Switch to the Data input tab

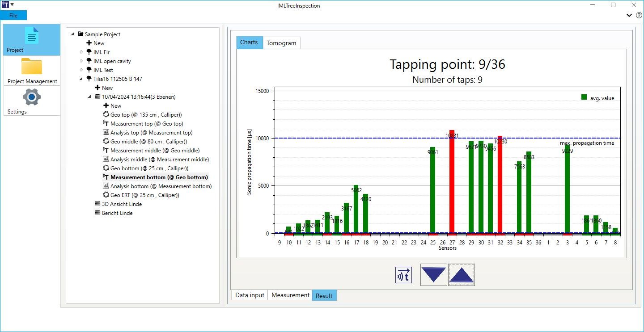pyautogui.click(x=250, y=295)
